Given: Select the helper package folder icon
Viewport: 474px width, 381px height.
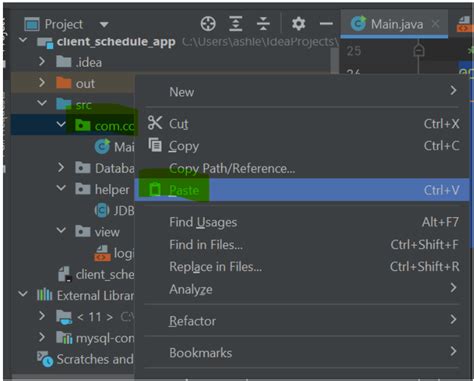Looking at the screenshot, I should click(x=83, y=189).
